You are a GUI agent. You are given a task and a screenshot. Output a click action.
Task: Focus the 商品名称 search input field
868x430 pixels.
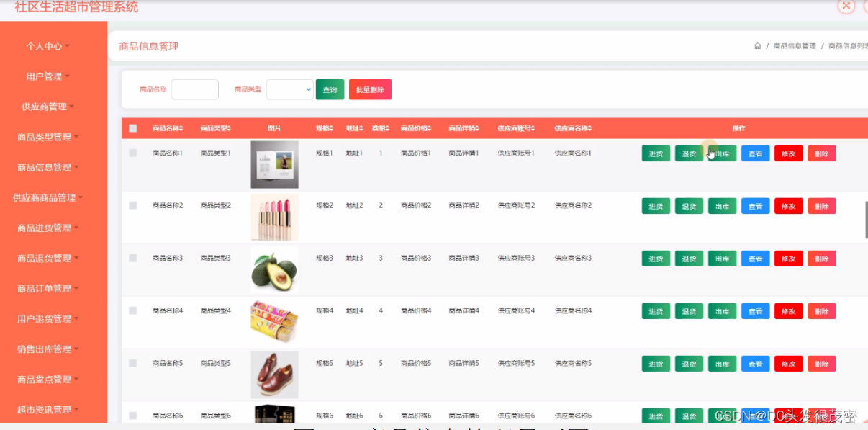click(x=194, y=89)
